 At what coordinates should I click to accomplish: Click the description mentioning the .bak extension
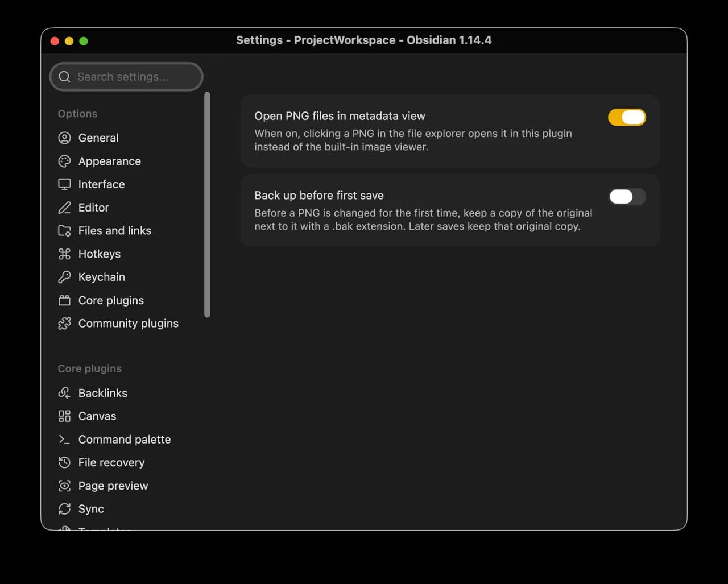(x=423, y=219)
